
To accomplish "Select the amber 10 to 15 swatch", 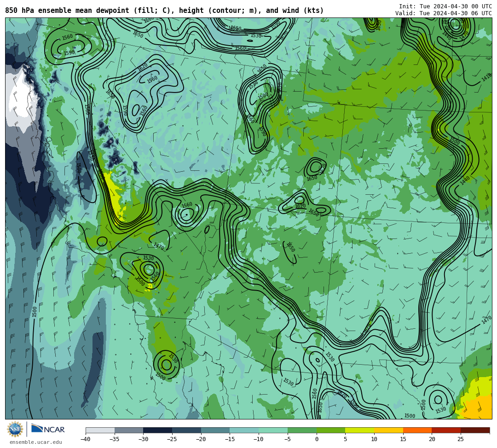I will click(388, 430).
